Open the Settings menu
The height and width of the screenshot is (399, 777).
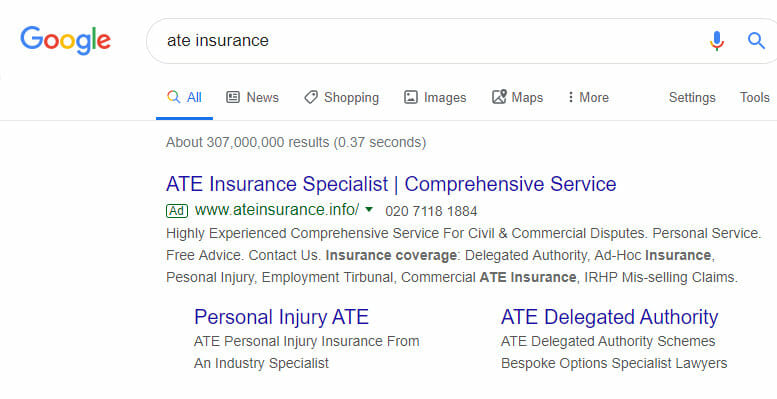(x=692, y=97)
